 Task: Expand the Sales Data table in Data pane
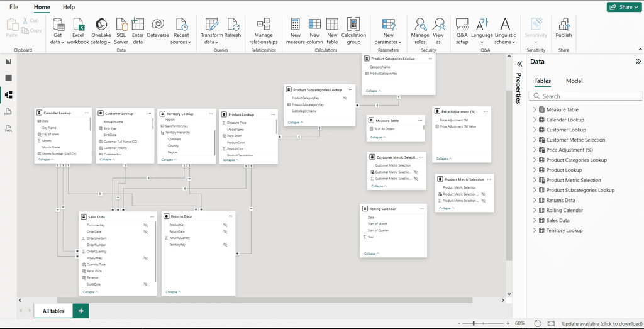coord(535,221)
